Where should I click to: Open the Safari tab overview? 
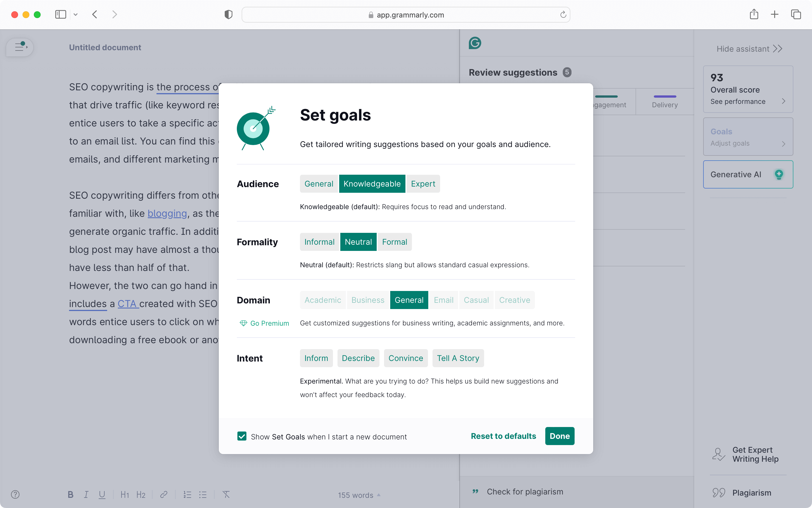(796, 14)
